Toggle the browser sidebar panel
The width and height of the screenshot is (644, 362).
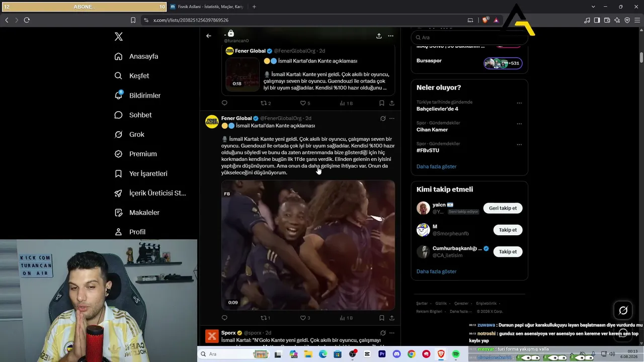click(597, 20)
